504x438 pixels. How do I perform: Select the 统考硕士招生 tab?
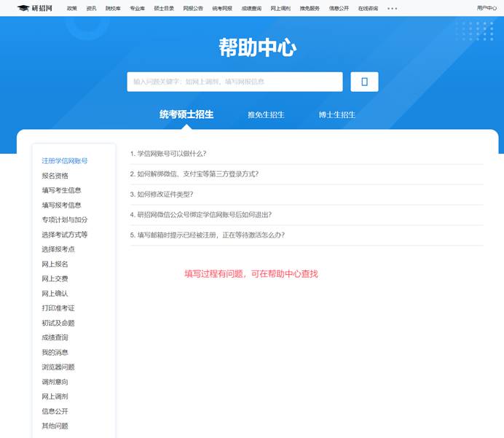186,114
